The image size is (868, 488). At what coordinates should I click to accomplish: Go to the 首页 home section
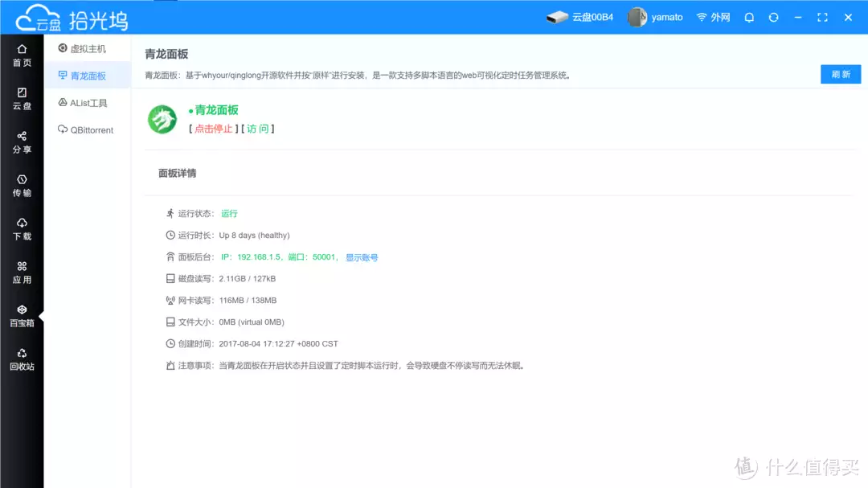click(22, 55)
